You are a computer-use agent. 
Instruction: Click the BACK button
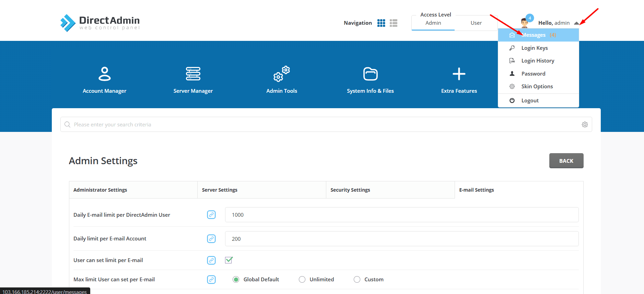coord(566,161)
